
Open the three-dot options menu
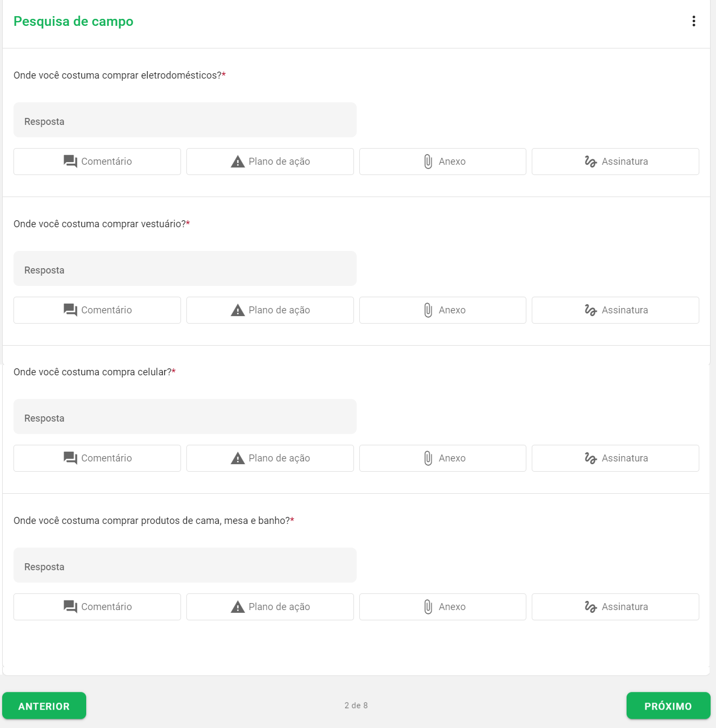point(694,21)
